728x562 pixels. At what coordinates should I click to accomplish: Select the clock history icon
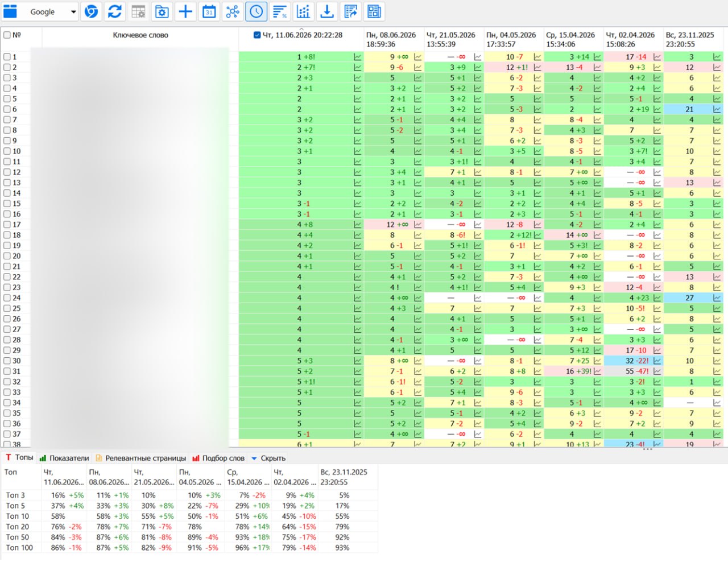pyautogui.click(x=257, y=11)
